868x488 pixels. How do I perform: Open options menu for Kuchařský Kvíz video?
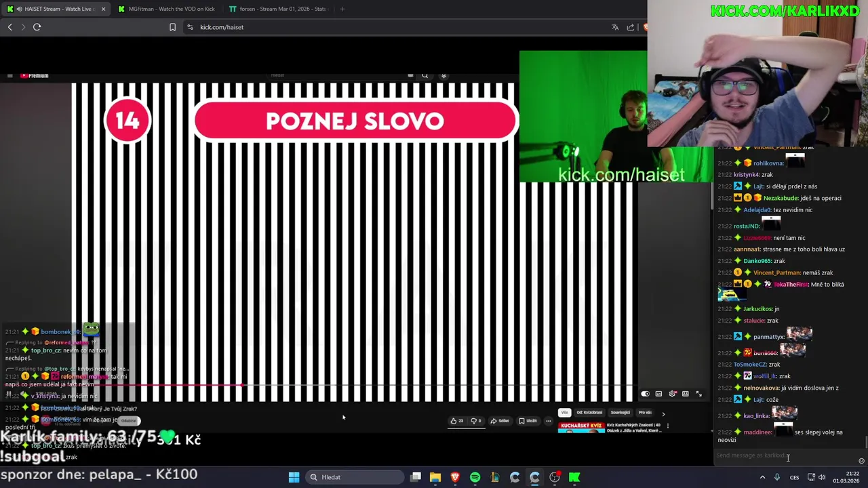tap(668, 426)
